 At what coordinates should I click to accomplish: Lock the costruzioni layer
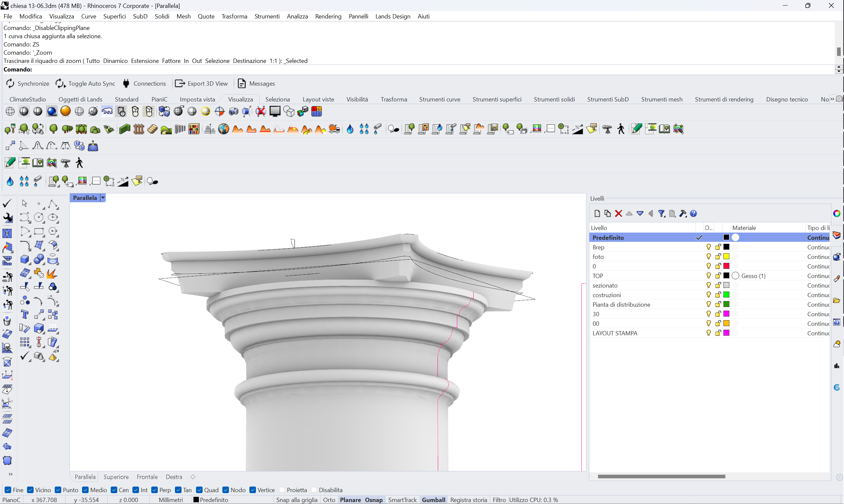(x=717, y=295)
